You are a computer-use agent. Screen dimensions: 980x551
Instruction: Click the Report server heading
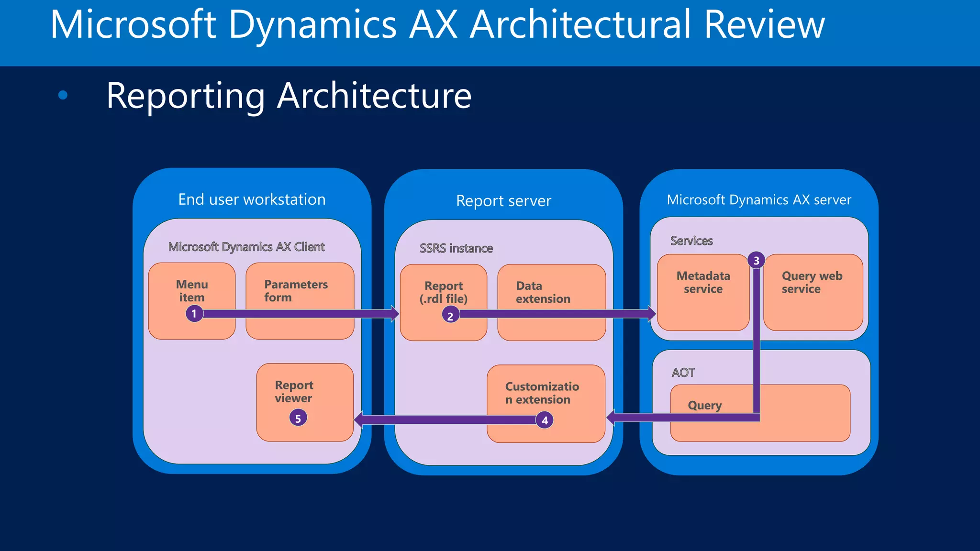tap(503, 201)
